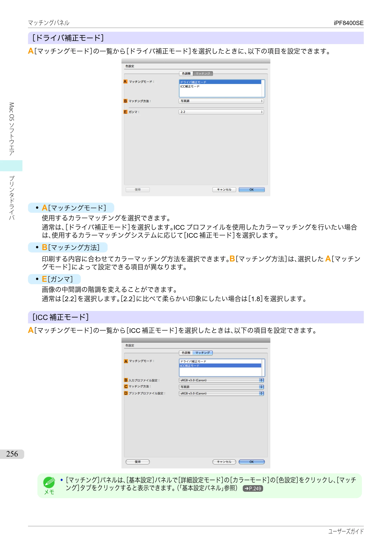Click ユーザーズガイド footer text
The width and height of the screenshot is (392, 554).
click(346, 531)
